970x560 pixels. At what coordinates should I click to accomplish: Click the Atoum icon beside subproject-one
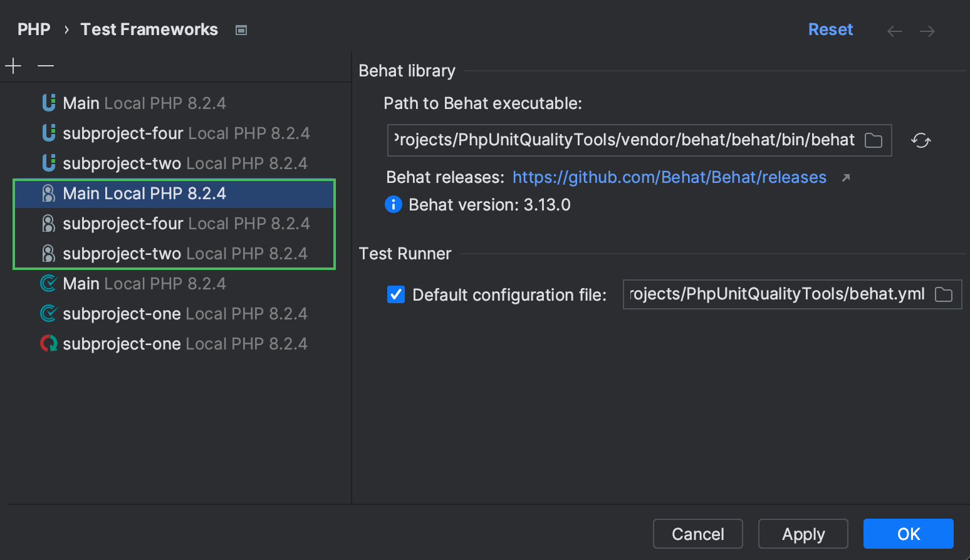coord(48,343)
